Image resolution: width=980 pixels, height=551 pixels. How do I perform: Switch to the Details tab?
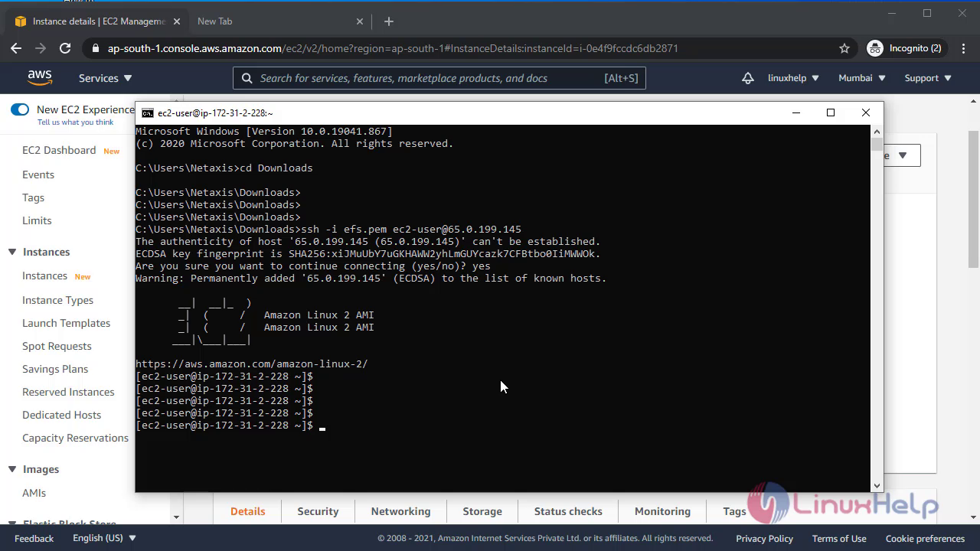point(247,511)
